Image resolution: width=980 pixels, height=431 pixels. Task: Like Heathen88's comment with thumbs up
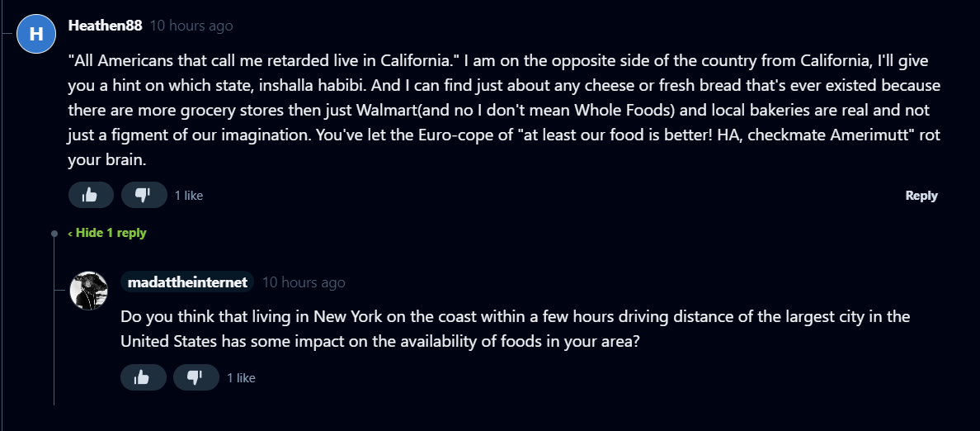[91, 195]
